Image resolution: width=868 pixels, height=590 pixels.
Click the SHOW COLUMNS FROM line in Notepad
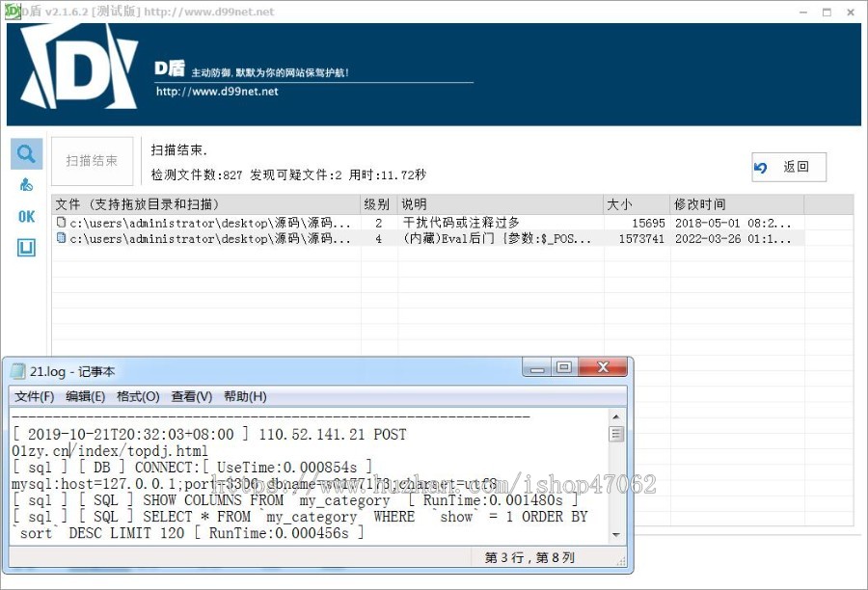tap(294, 500)
